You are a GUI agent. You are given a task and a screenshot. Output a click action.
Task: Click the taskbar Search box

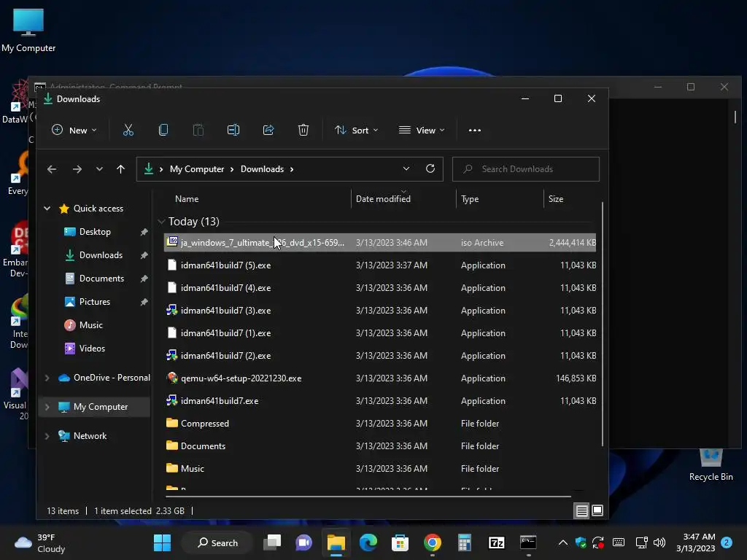[x=217, y=542]
